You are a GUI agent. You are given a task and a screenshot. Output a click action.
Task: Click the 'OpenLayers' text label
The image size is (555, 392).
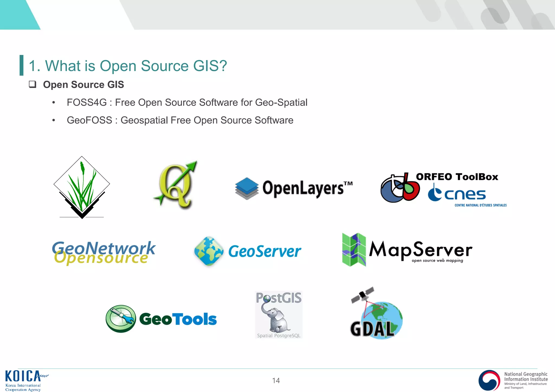click(x=303, y=188)
